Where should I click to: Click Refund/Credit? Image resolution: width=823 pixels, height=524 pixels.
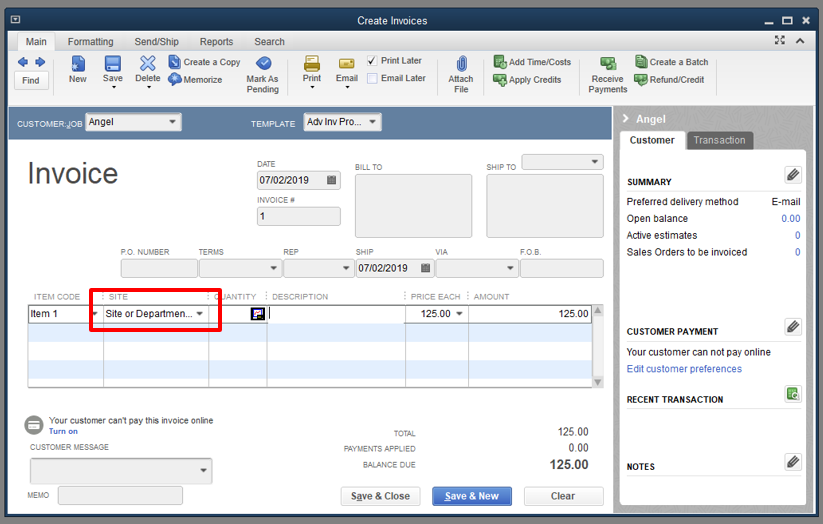669,80
